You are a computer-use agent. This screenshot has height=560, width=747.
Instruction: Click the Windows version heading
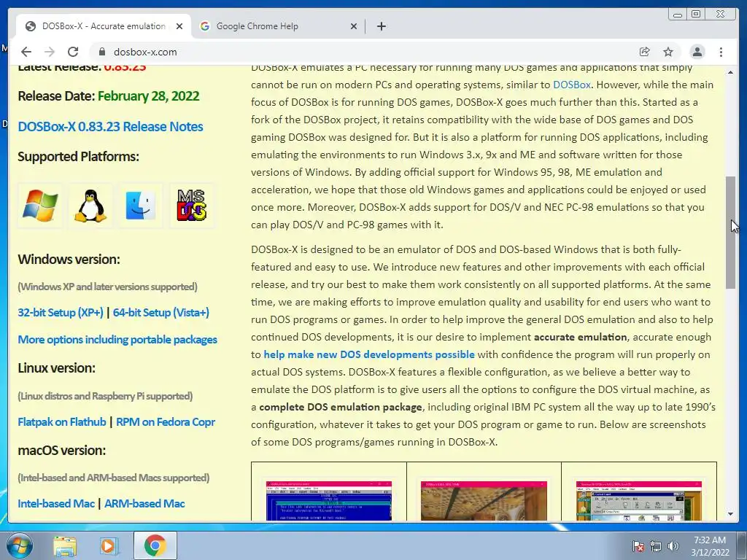[69, 260]
